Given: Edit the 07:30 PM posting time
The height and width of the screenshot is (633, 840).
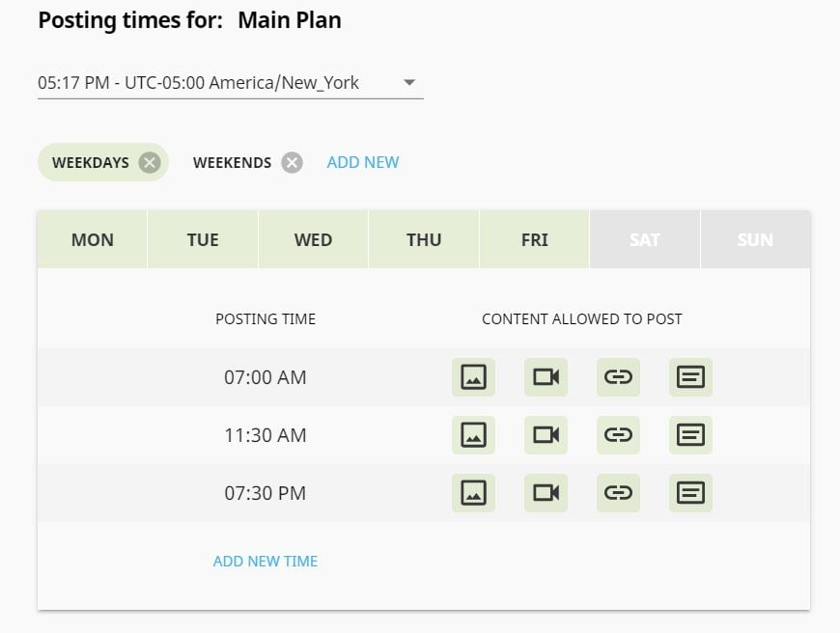Looking at the screenshot, I should [266, 493].
